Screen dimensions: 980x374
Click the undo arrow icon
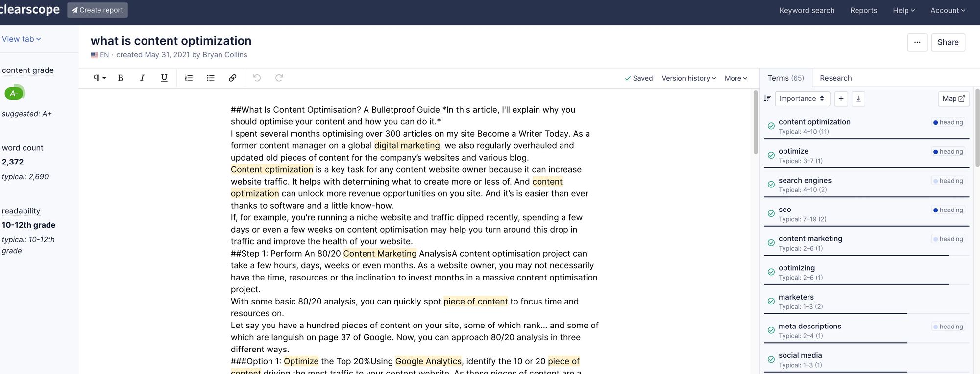(257, 78)
